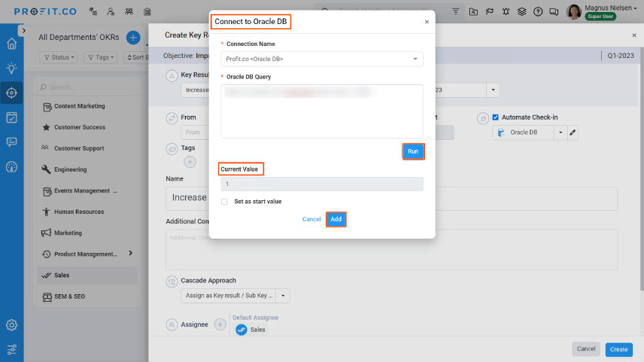The width and height of the screenshot is (644, 362).
Task: Select Customer Support department
Action: (x=87, y=148)
